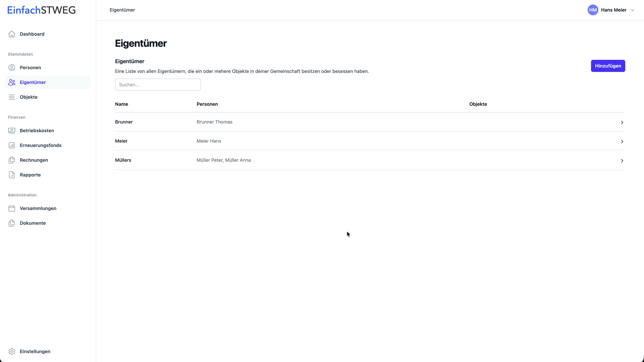Image resolution: width=644 pixels, height=362 pixels.
Task: Expand the Hans Meier account dropdown
Action: (x=632, y=10)
